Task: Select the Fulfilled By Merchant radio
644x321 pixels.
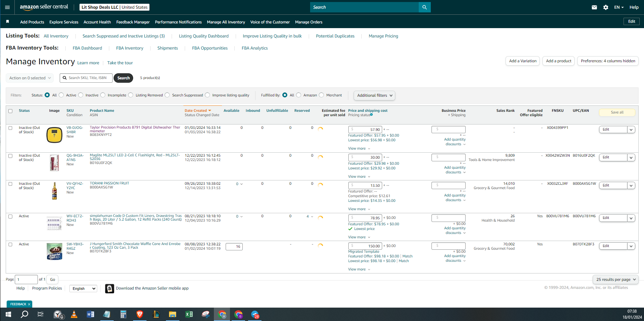Action: [x=321, y=95]
